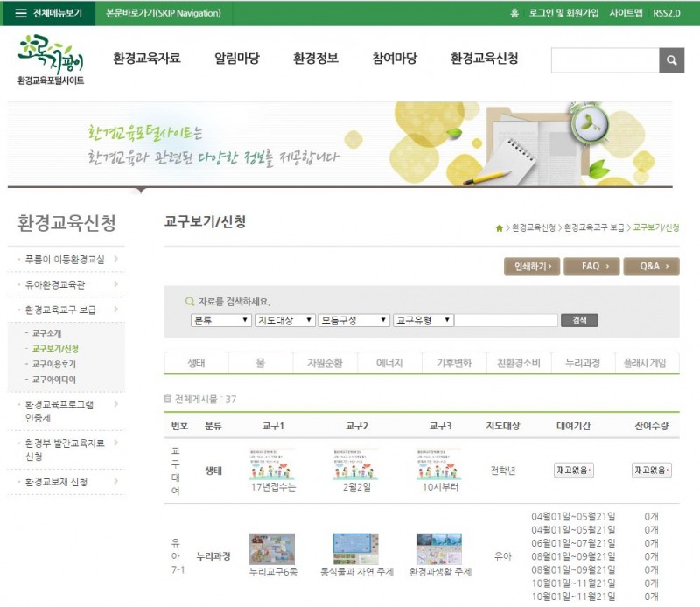This screenshot has width=700, height=607.
Task: Open 환경교육자료 main menu
Action: click(147, 58)
